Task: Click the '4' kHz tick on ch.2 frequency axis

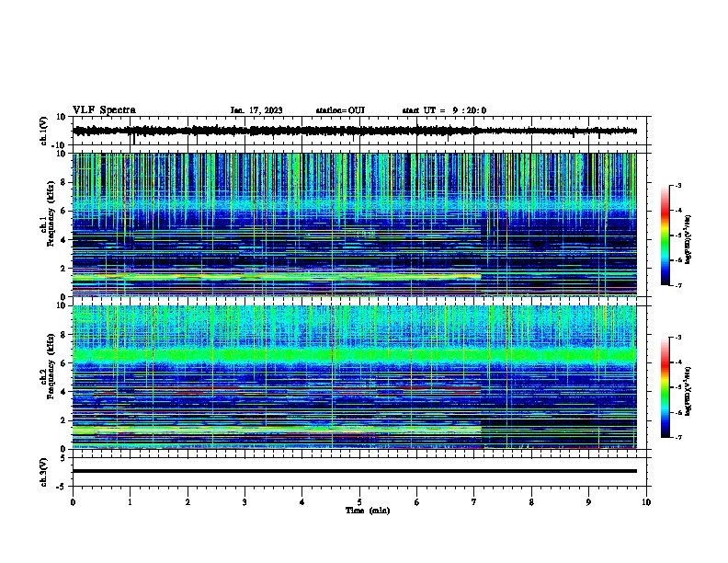Action: click(64, 392)
